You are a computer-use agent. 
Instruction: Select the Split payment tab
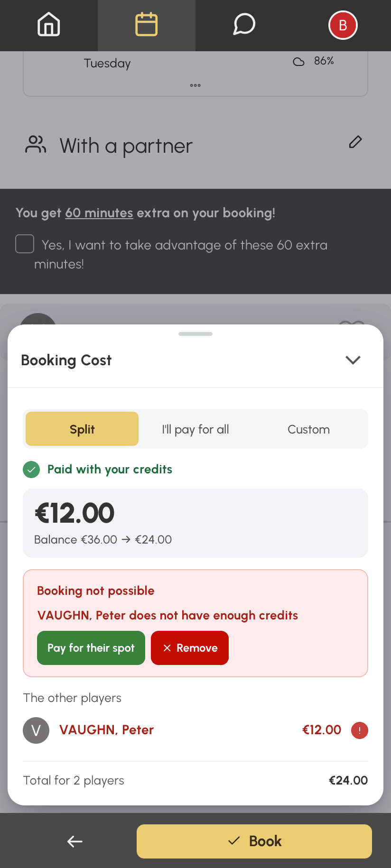point(82,429)
